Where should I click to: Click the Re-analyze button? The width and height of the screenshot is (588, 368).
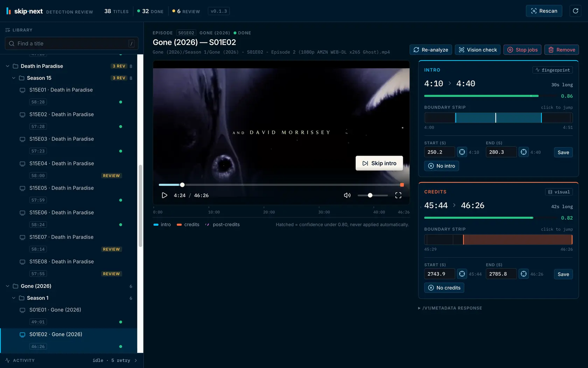click(x=431, y=50)
